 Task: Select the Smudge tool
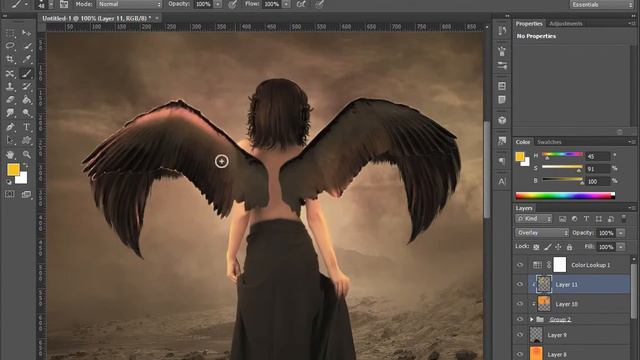[10, 113]
